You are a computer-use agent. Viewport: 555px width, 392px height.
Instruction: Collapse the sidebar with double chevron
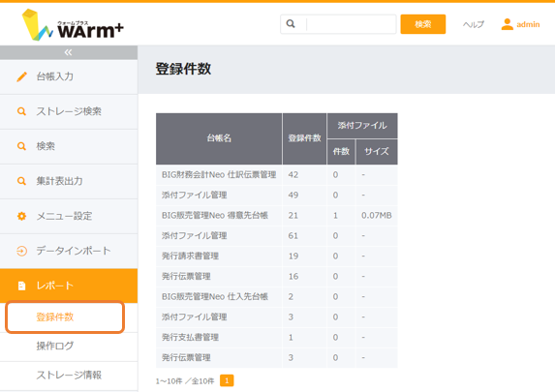click(69, 52)
